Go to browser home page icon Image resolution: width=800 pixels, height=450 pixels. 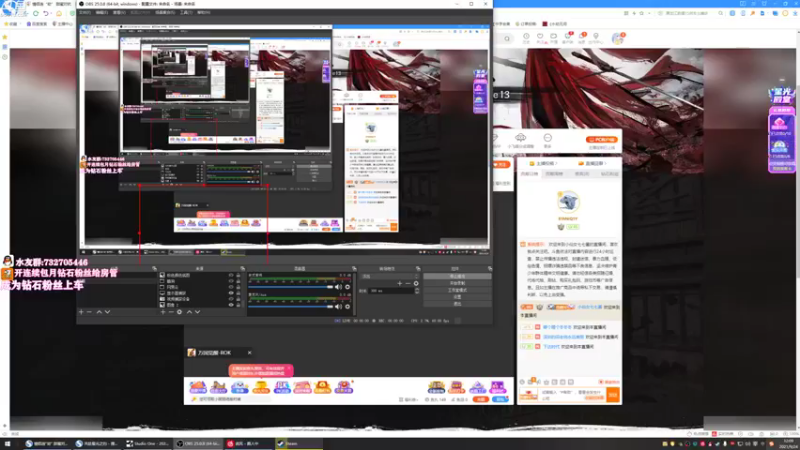(x=59, y=14)
